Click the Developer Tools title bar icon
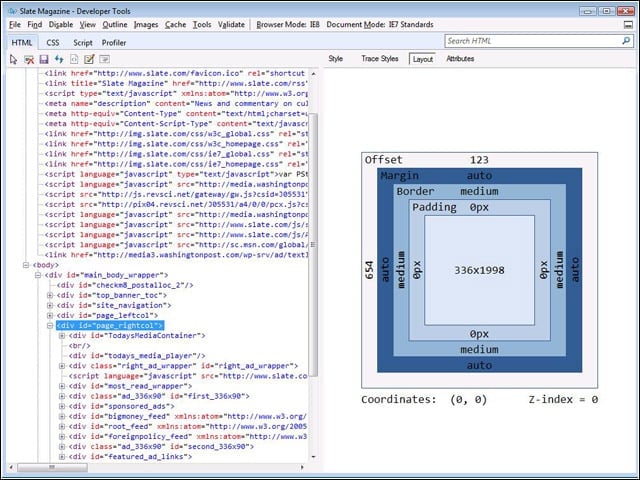 [12, 11]
